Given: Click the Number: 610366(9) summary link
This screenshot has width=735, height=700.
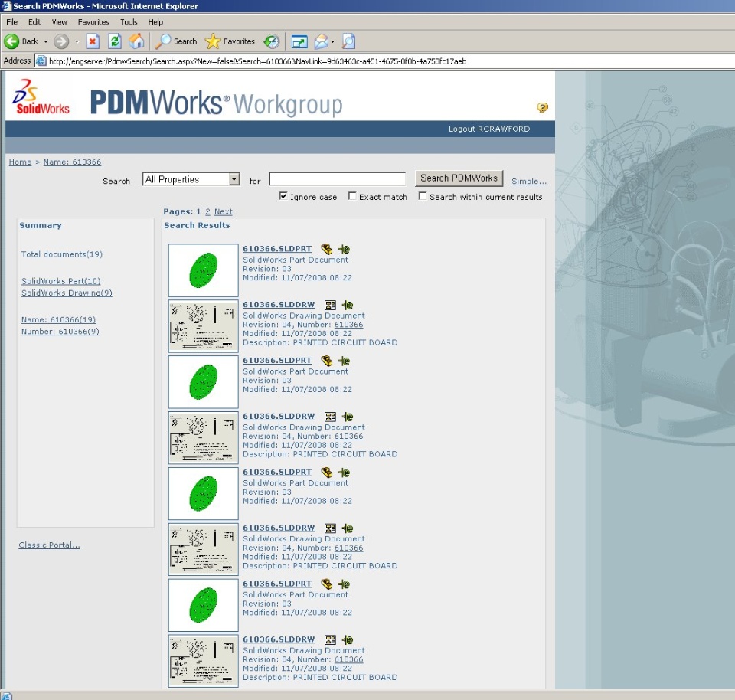Looking at the screenshot, I should [x=60, y=332].
